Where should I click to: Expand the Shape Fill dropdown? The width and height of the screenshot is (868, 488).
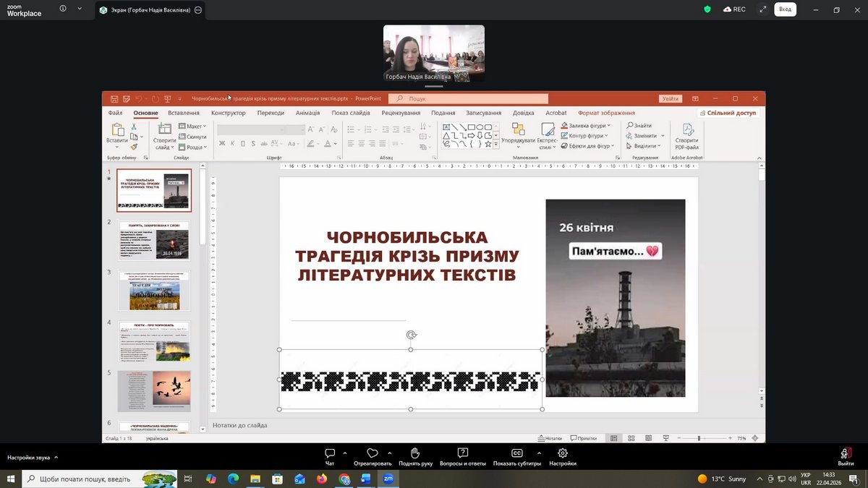coord(610,126)
